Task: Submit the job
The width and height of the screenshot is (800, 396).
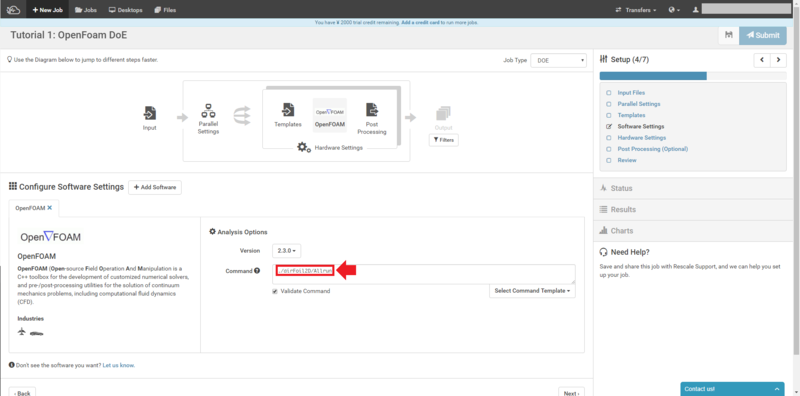Action: 763,35
